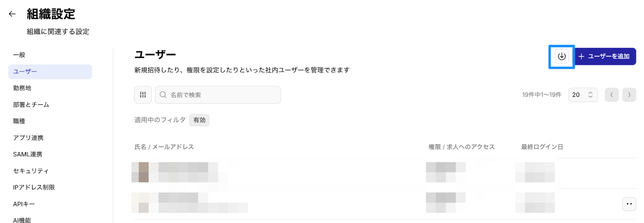Open the row more-options menu
This screenshot has width=644, height=223.
click(629, 204)
